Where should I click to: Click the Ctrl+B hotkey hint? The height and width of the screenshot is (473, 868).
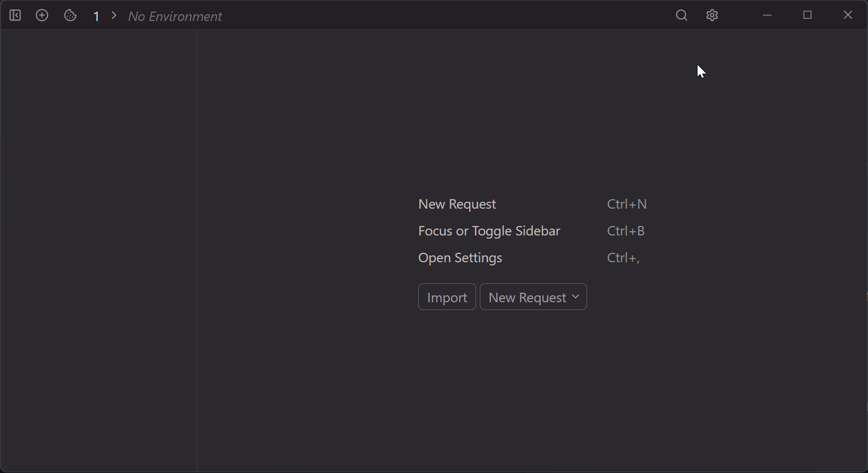coord(626,231)
